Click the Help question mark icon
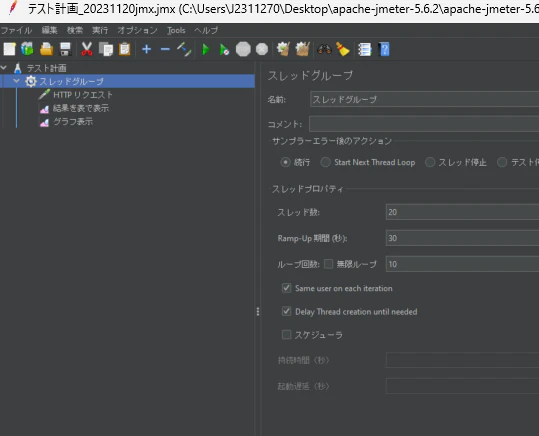Image resolution: width=539 pixels, height=436 pixels. click(384, 50)
